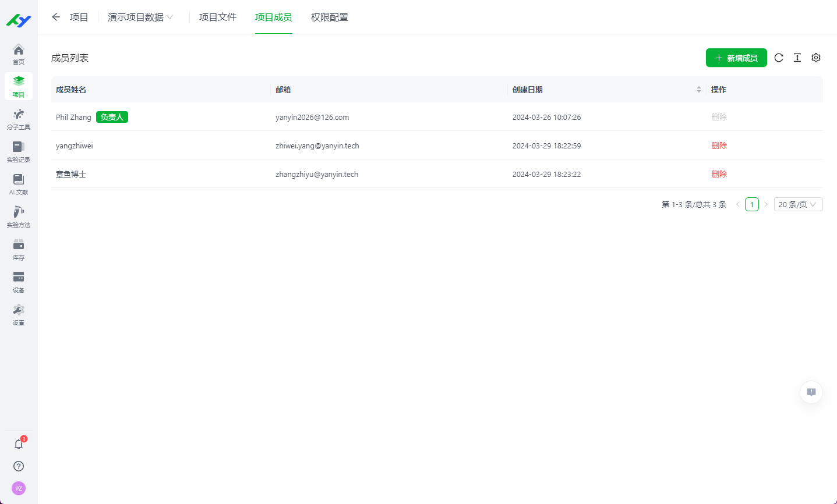Open AI 文献 from the sidebar
This screenshot has height=504, width=837.
(19, 184)
